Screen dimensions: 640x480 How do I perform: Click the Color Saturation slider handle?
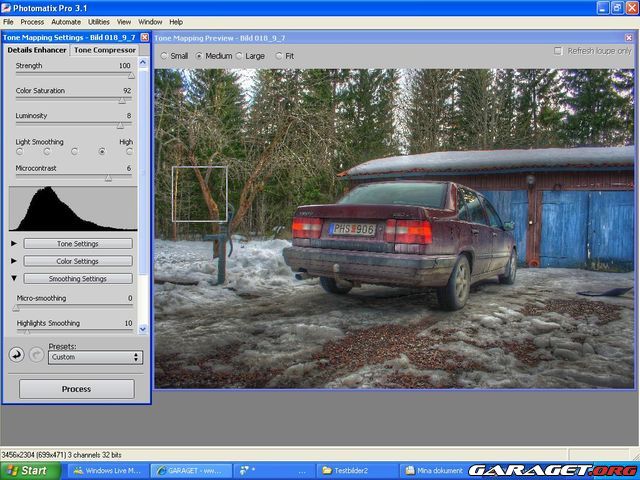pos(122,100)
